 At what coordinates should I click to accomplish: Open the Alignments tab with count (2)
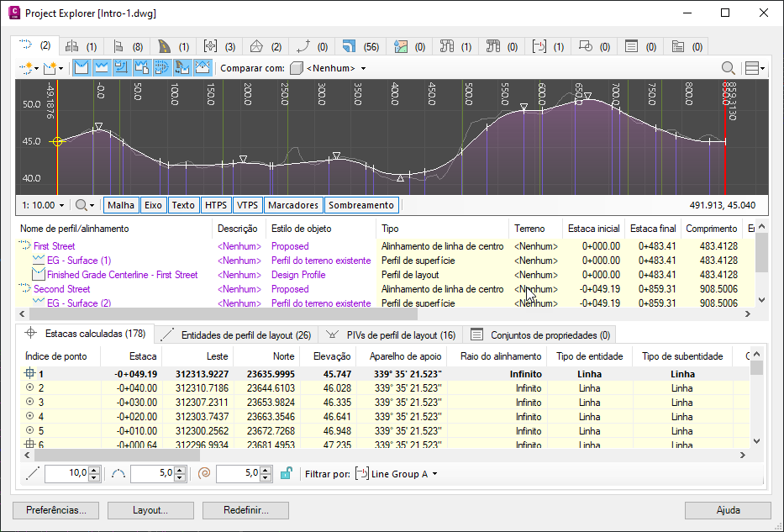click(34, 45)
